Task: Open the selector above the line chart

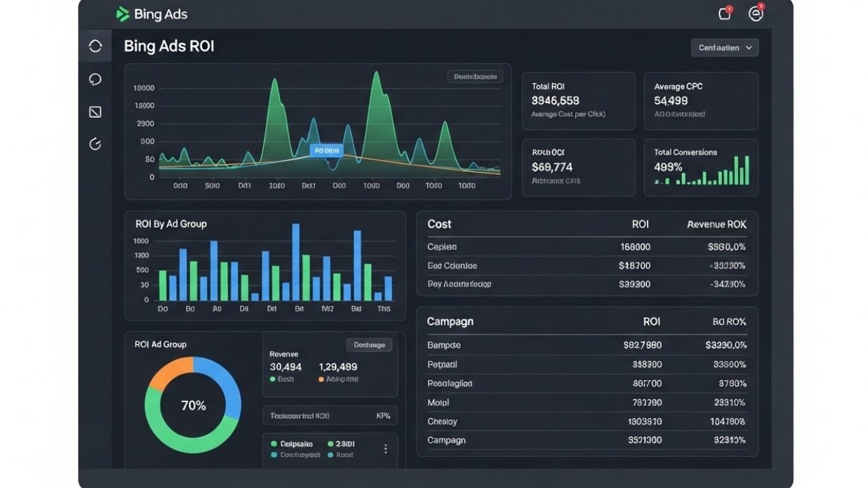Action: pos(475,77)
